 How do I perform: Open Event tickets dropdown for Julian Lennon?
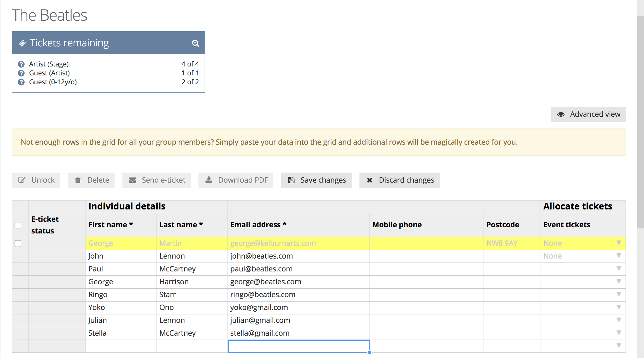pyautogui.click(x=619, y=320)
